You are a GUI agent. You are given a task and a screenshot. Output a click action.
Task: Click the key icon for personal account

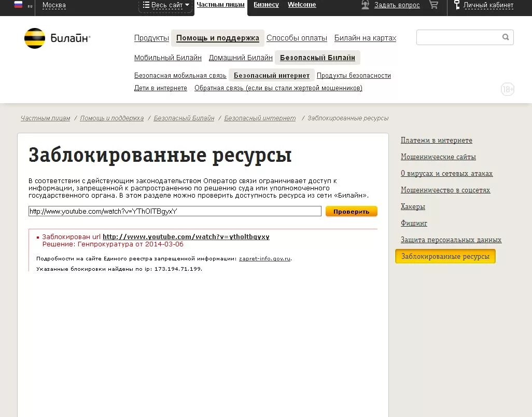457,5
